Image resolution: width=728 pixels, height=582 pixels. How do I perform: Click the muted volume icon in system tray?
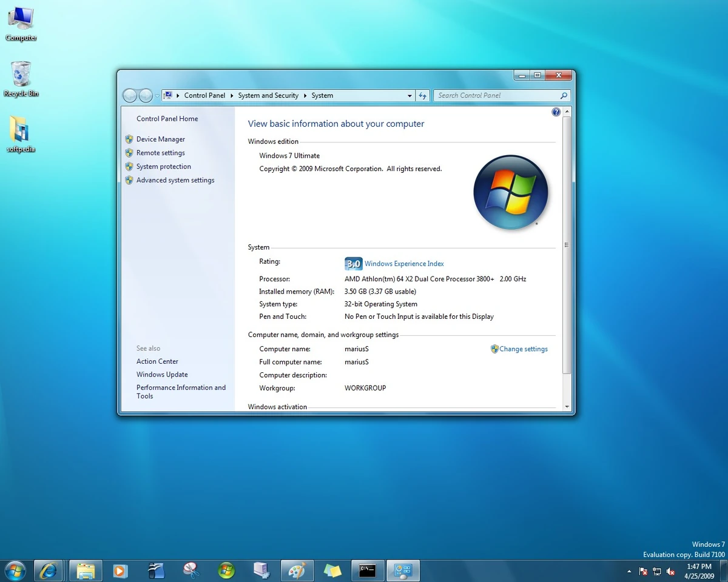pyautogui.click(x=670, y=571)
